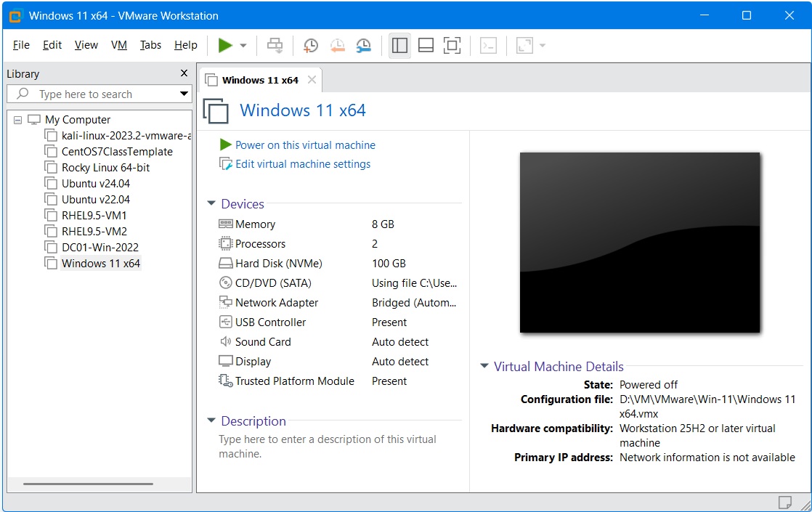Click Power on this virtual machine link
This screenshot has height=512, width=812.
pyautogui.click(x=305, y=145)
